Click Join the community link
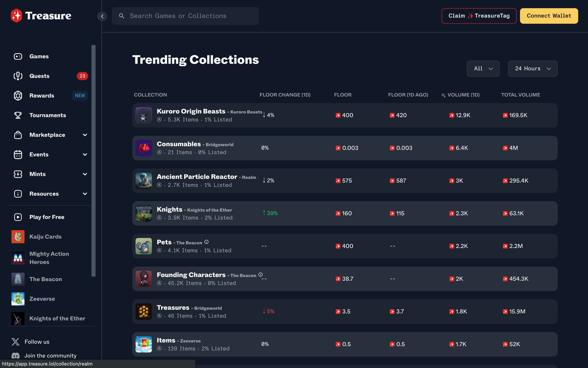 [50, 356]
